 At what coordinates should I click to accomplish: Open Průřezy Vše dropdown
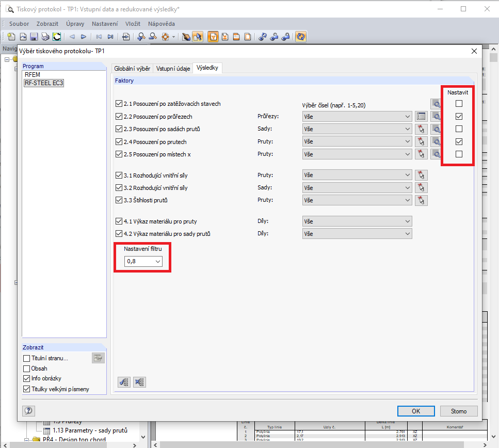tap(357, 117)
